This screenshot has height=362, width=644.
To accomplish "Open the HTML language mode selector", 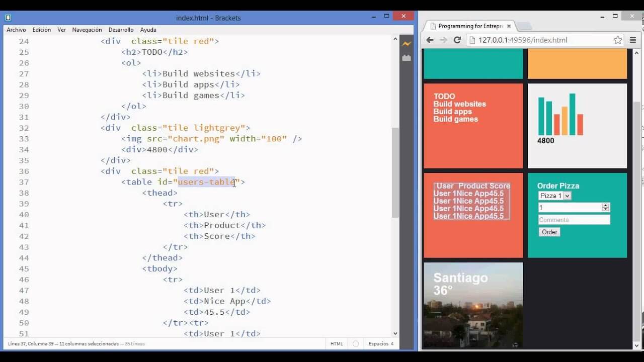I will coord(337,344).
